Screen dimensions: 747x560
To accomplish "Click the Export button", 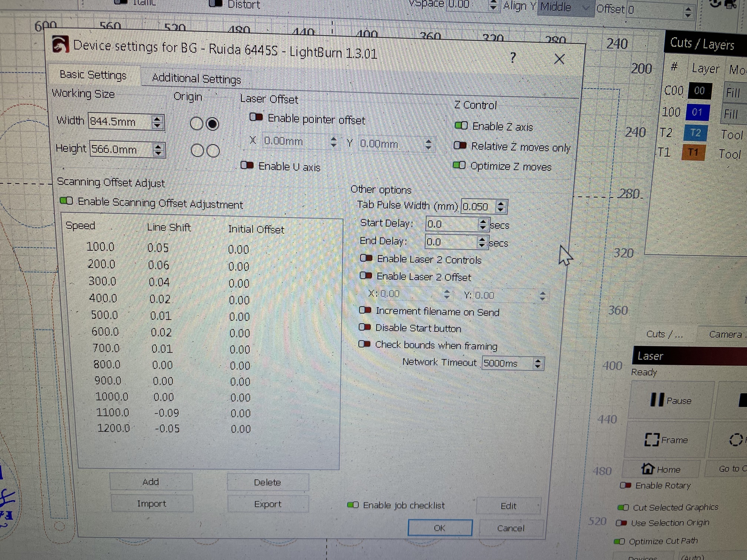I will point(268,504).
